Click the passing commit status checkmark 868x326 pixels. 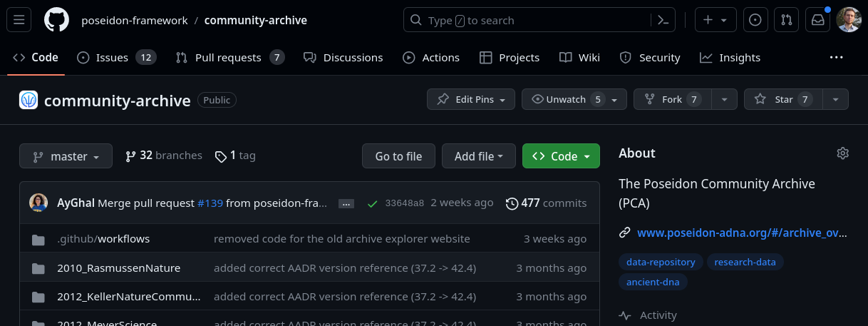[372, 203]
